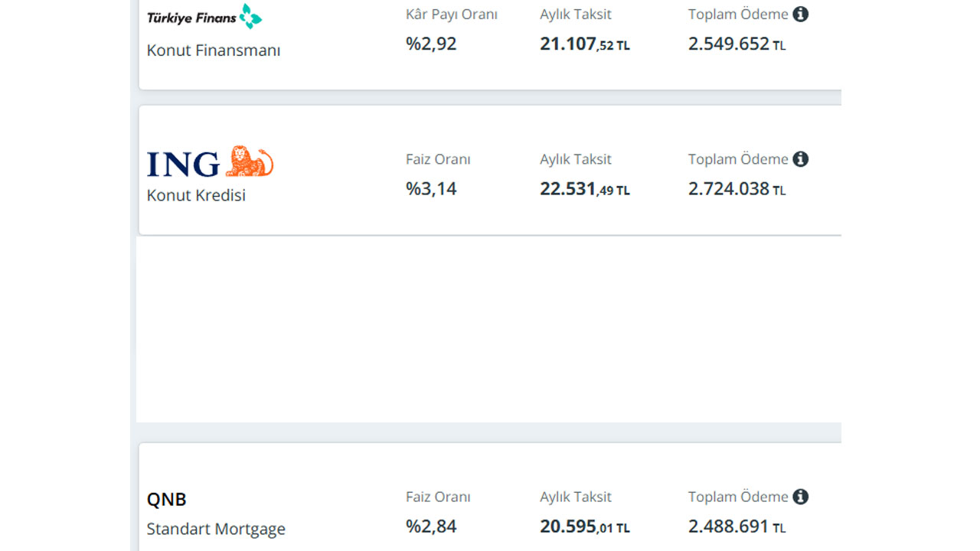The width and height of the screenshot is (980, 551).
Task: Select the Konut Kredisi product name
Action: pyautogui.click(x=196, y=195)
